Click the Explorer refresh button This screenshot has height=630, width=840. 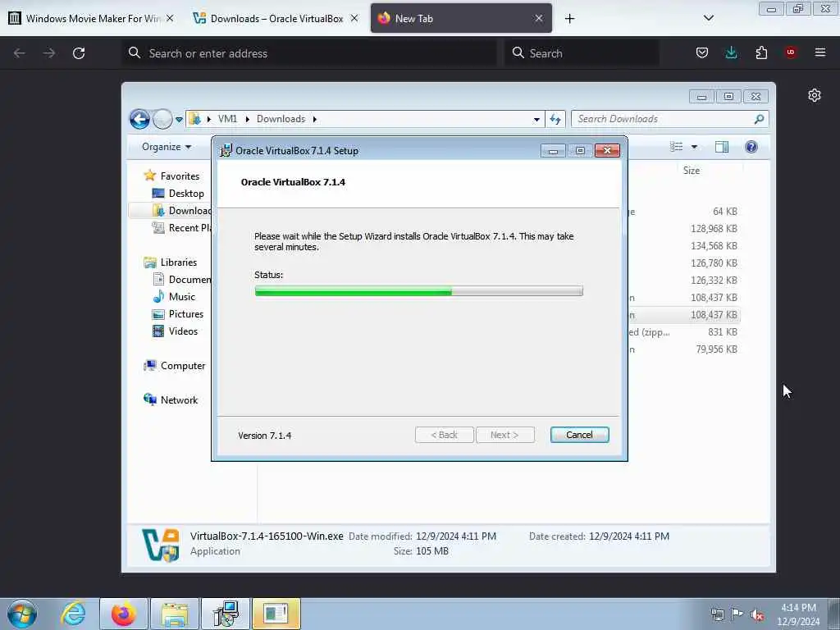coord(555,119)
